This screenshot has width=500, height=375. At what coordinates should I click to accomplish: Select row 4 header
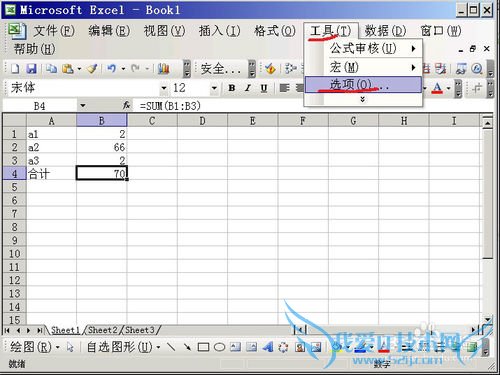coord(14,174)
